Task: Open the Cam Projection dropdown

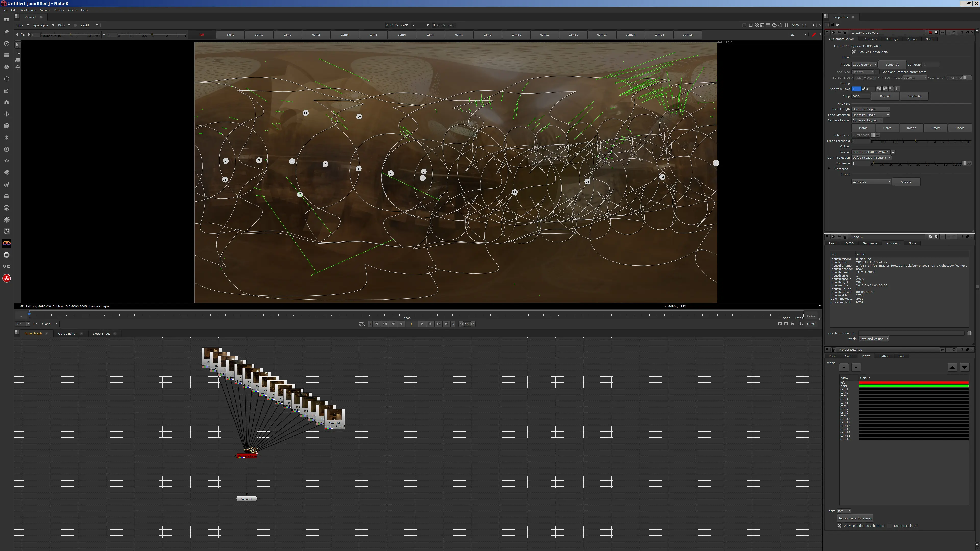Action: click(x=872, y=157)
